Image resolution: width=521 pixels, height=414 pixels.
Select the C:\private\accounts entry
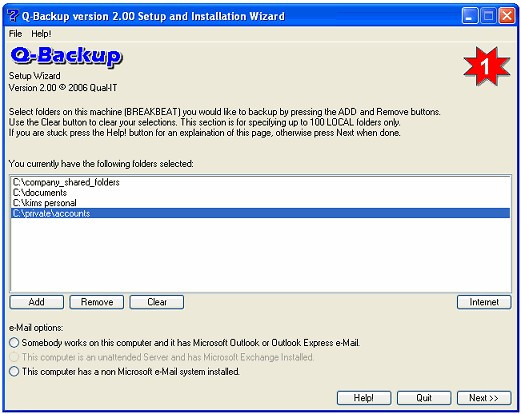(260, 213)
